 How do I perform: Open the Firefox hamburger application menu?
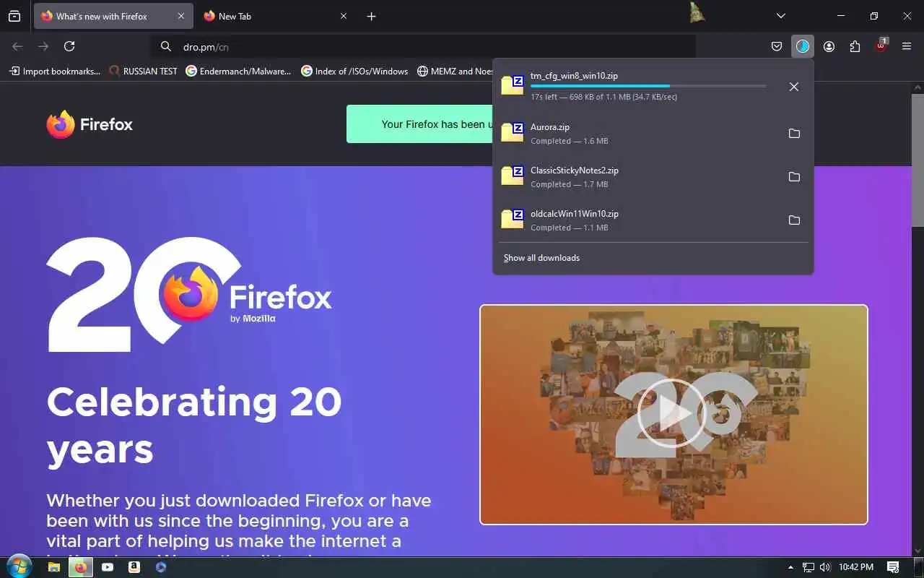click(x=907, y=46)
